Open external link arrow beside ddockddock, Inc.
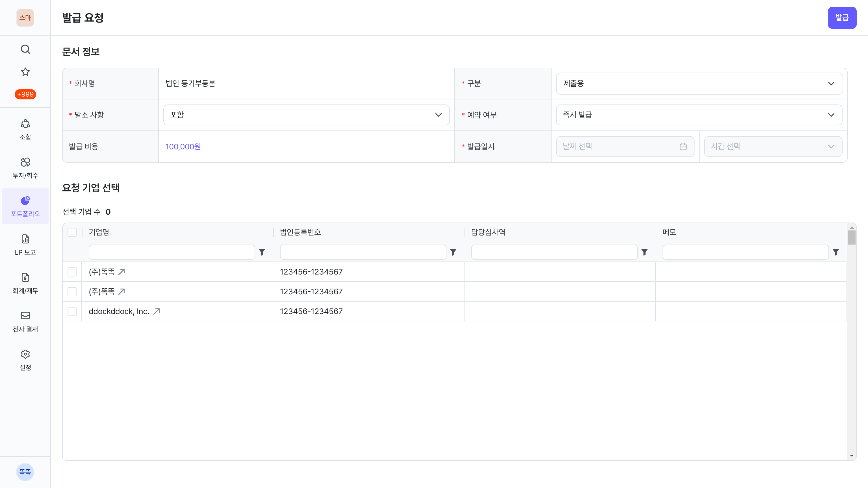Screen dimensions: 868x488 click(156, 311)
